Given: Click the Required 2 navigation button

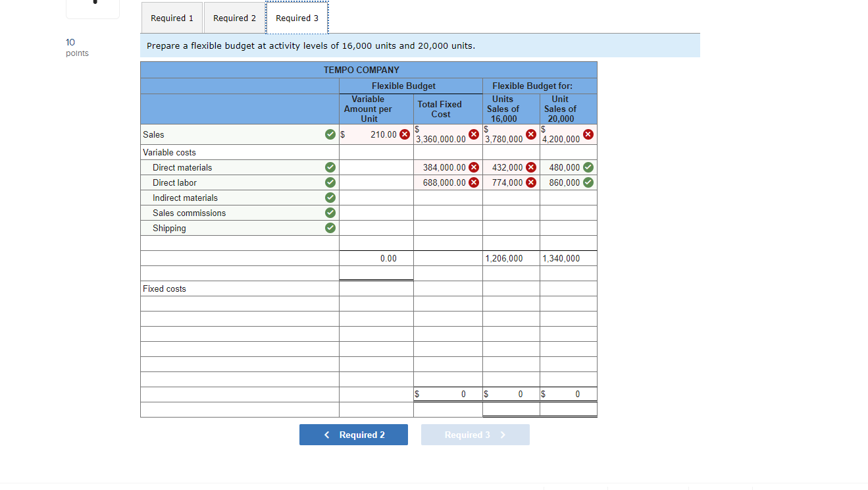Looking at the screenshot, I should point(353,435).
